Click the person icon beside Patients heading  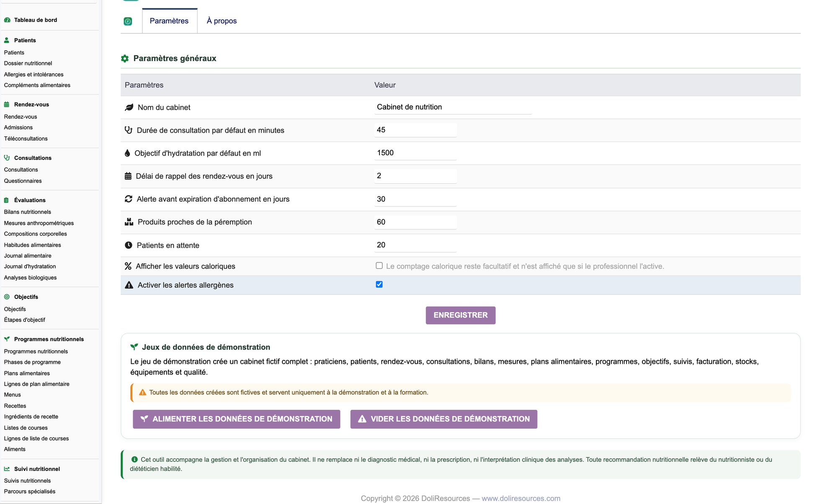point(7,40)
